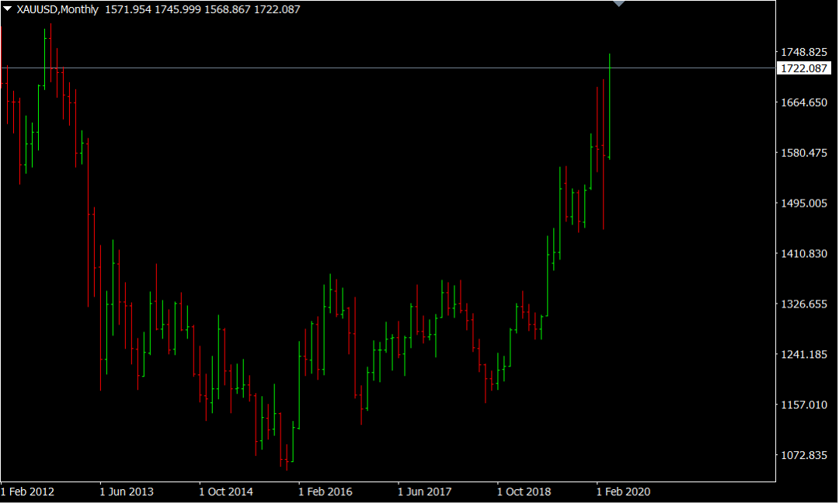Viewport: 839px width, 504px height.
Task: Click the 1 Jun 2017 date label
Action: 425,492
